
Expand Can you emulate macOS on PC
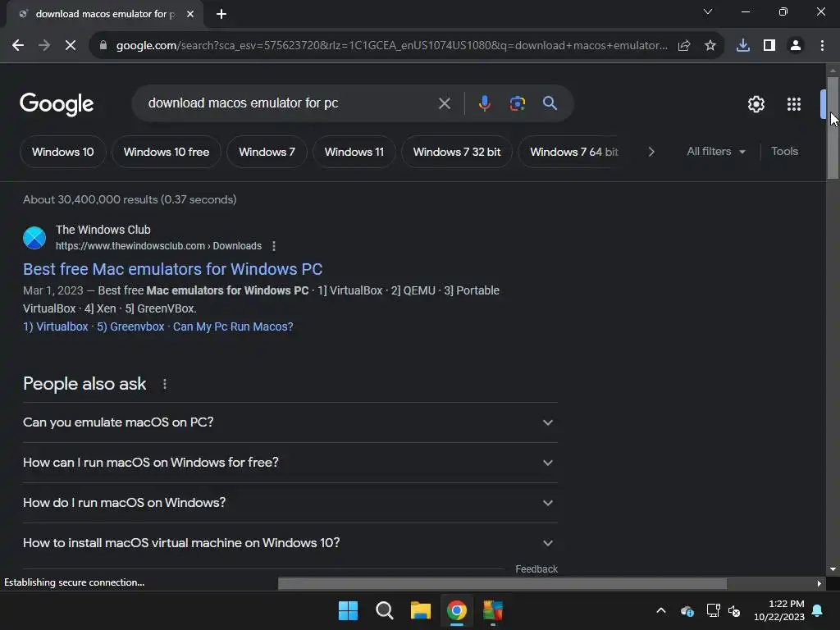(x=290, y=422)
